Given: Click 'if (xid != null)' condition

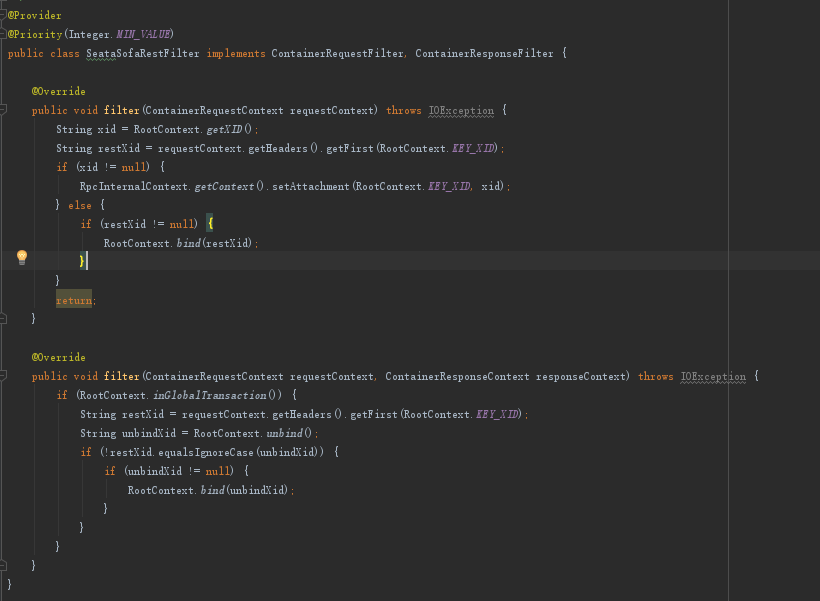Looking at the screenshot, I should [x=103, y=167].
